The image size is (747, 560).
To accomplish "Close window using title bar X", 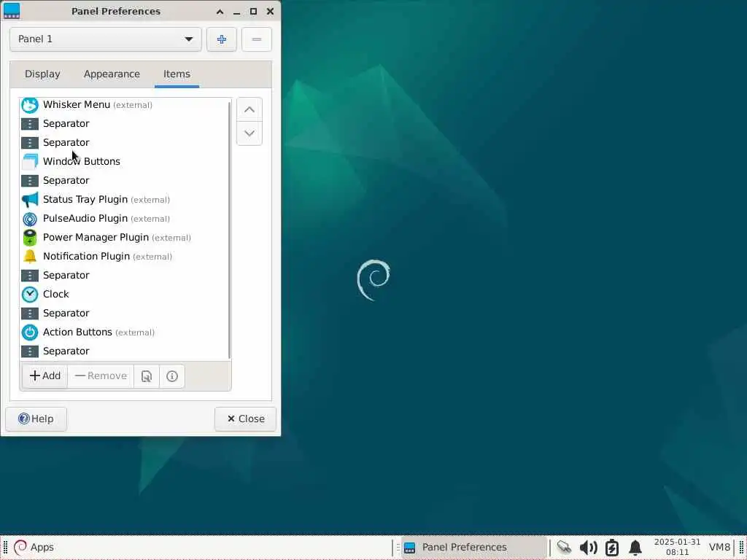I will point(270,12).
